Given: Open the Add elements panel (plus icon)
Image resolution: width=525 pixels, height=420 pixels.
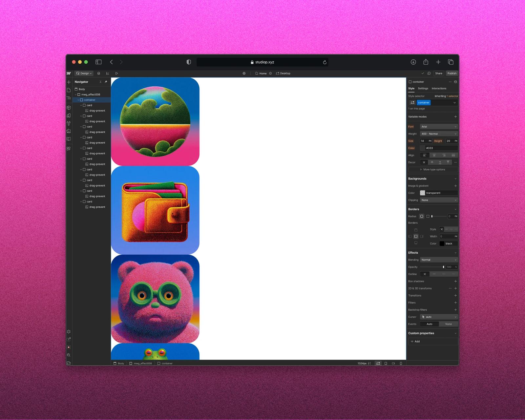Looking at the screenshot, I should point(69,82).
